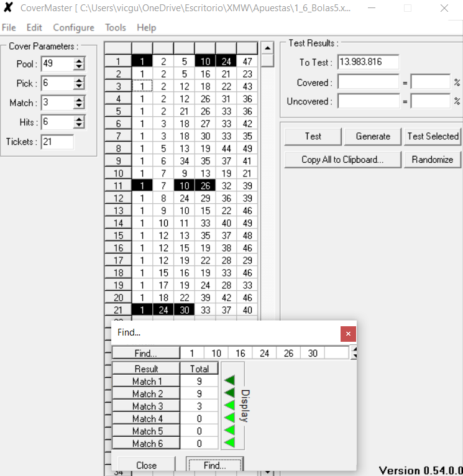This screenshot has height=476, width=463.
Task: Open the File menu
Action: coord(9,27)
